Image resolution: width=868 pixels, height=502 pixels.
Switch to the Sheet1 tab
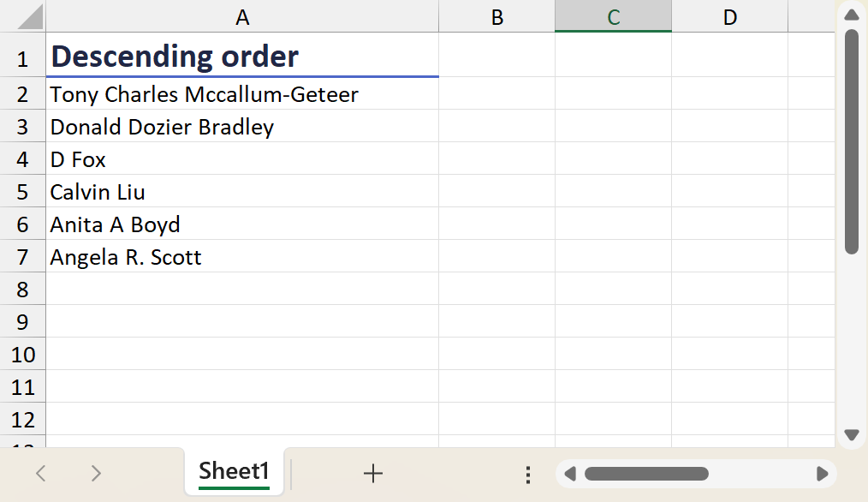point(234,471)
